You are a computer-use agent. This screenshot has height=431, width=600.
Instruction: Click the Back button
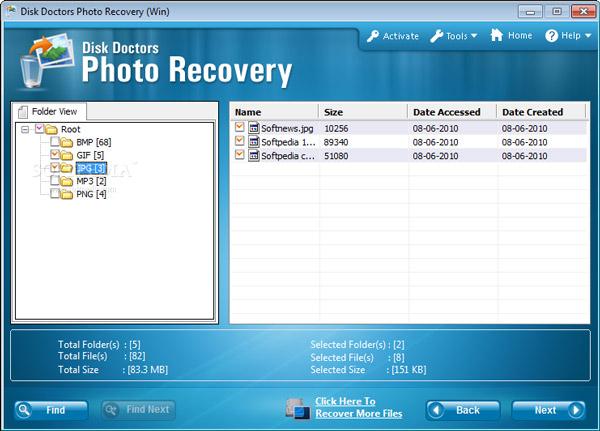click(463, 410)
